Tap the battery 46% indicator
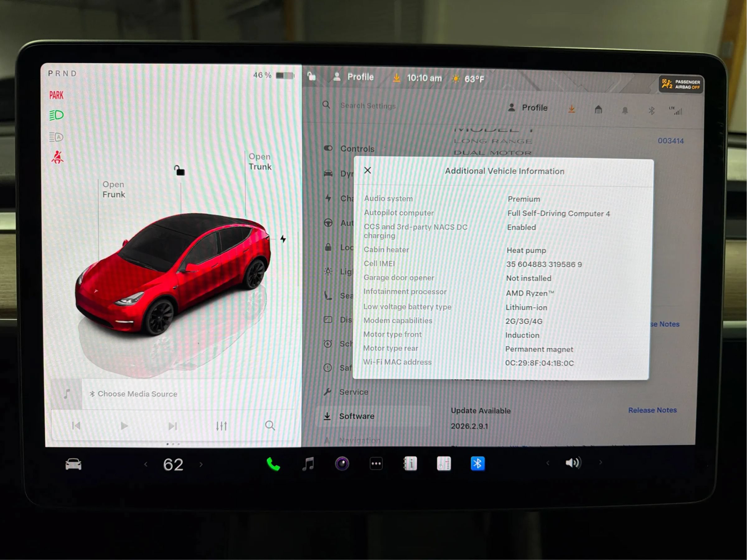This screenshot has width=747, height=560. [x=274, y=75]
